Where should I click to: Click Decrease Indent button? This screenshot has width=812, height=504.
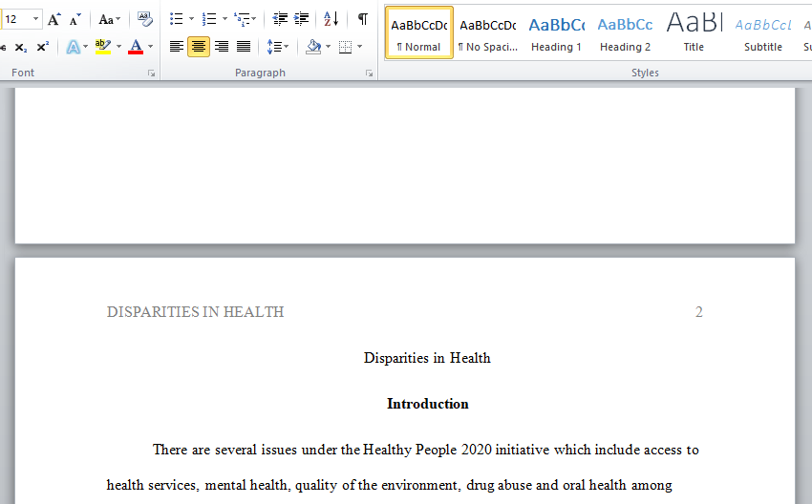[280, 20]
